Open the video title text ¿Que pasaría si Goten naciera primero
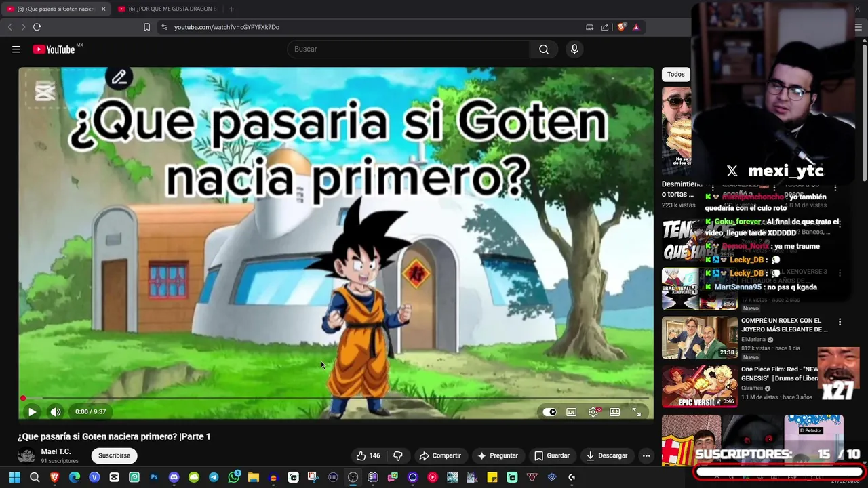 click(114, 436)
